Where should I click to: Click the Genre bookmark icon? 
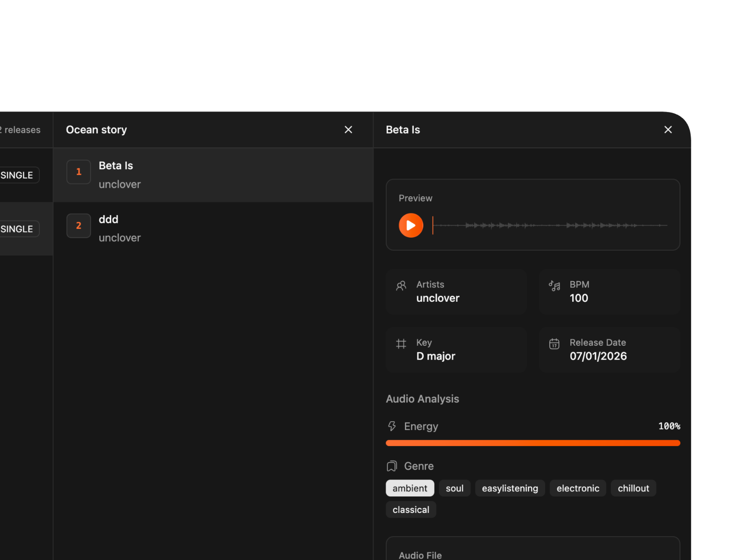tap(392, 466)
